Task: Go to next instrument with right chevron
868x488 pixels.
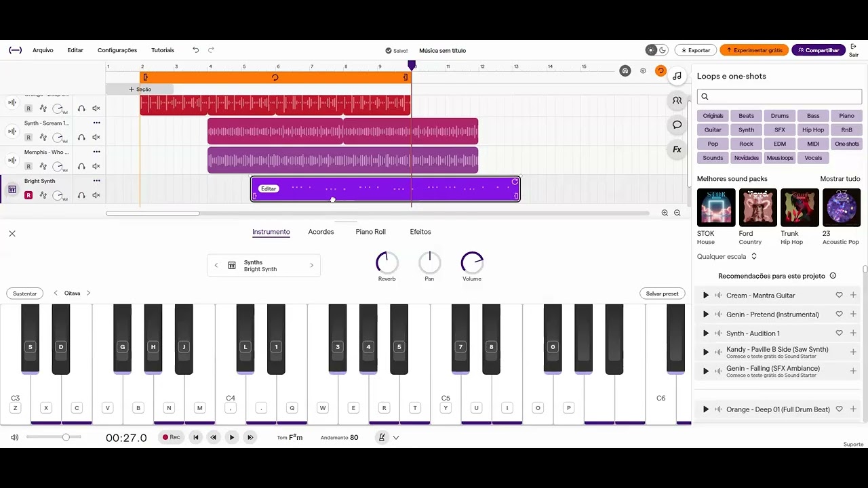Action: click(312, 266)
